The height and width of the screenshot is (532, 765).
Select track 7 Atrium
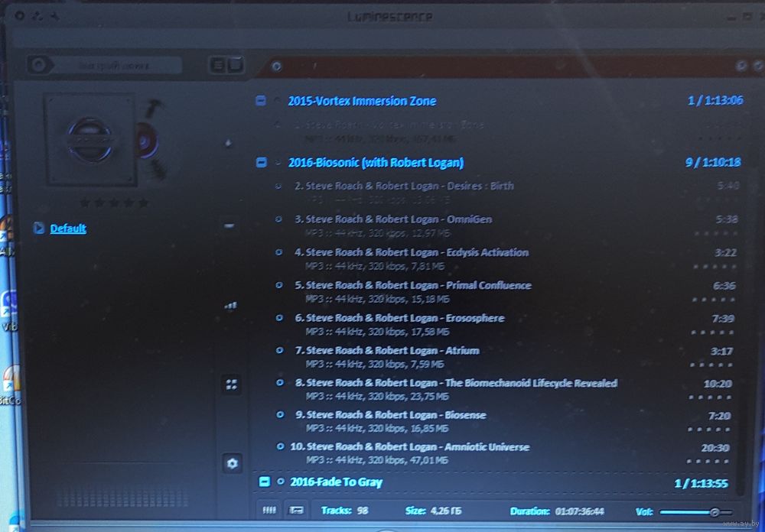click(x=387, y=351)
